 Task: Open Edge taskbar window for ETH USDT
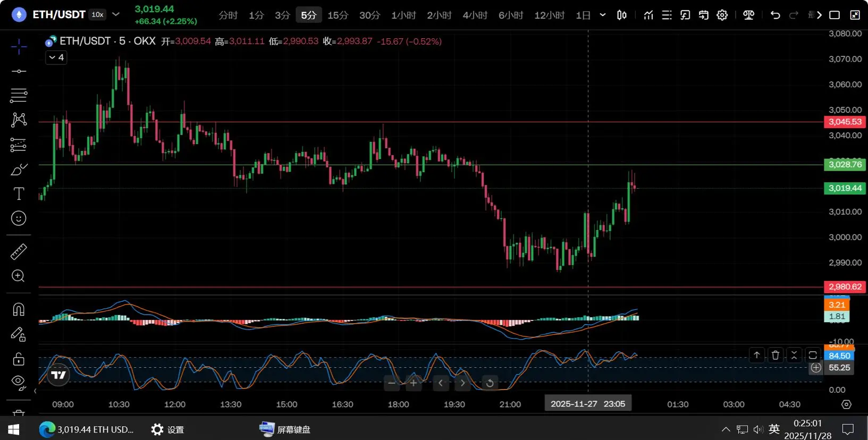coord(87,429)
